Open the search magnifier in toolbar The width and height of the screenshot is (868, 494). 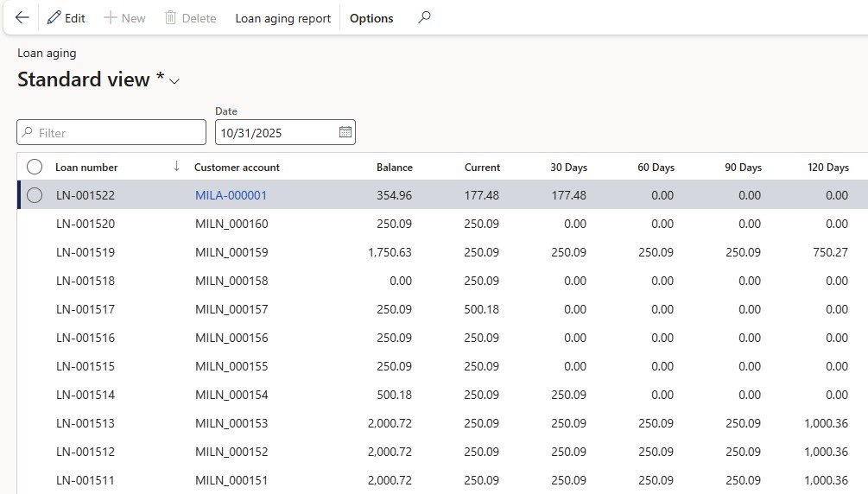pos(424,17)
